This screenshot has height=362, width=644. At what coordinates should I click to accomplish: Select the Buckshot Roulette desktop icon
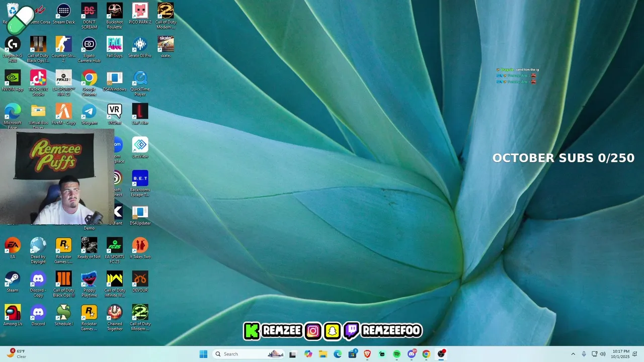pyautogui.click(x=114, y=16)
